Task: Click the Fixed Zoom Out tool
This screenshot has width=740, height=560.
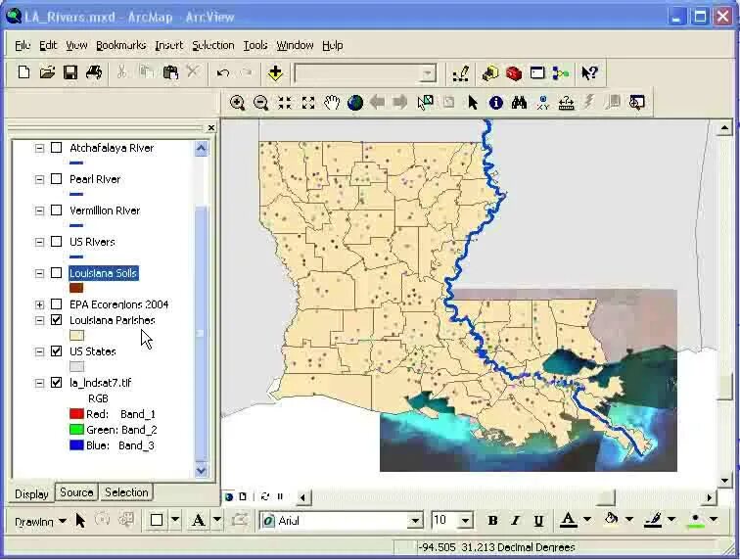Action: 308,103
